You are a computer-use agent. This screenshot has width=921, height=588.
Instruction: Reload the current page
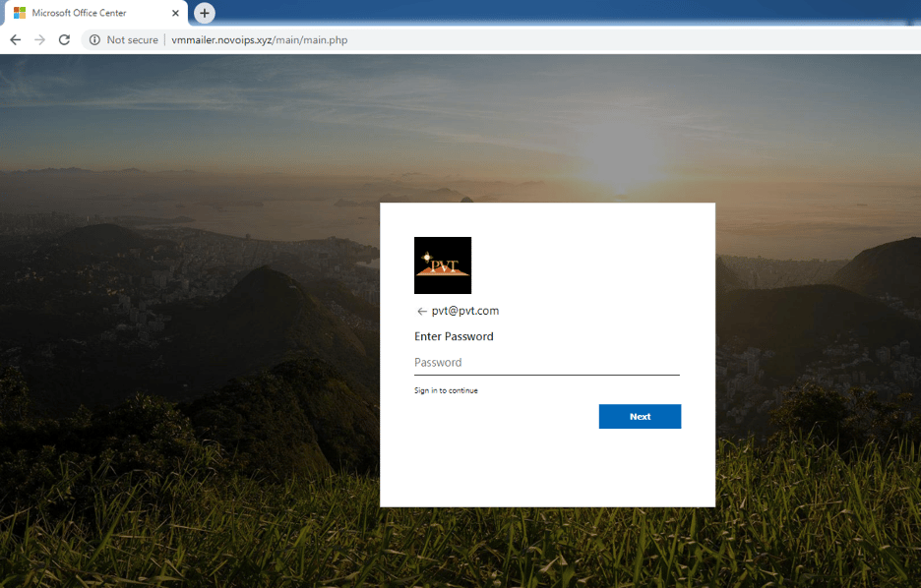pos(65,40)
